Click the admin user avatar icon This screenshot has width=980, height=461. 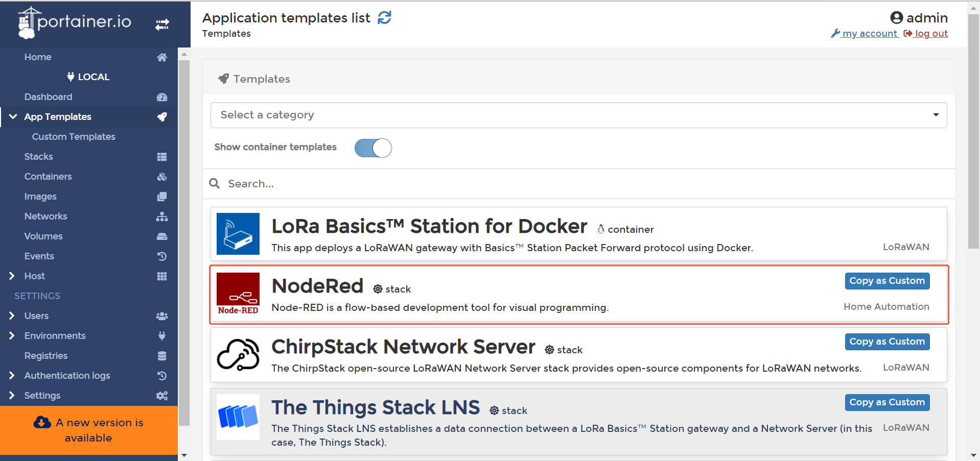[x=896, y=18]
